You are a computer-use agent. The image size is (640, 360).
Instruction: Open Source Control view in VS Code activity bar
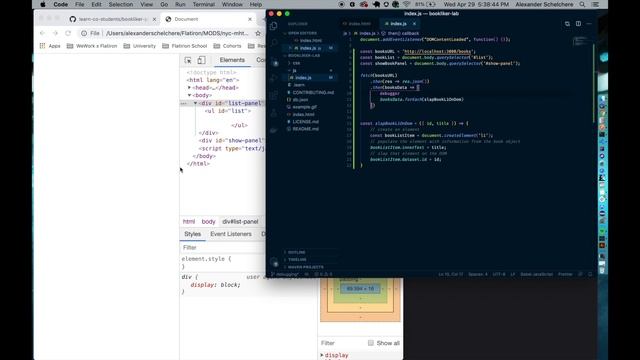(274, 61)
